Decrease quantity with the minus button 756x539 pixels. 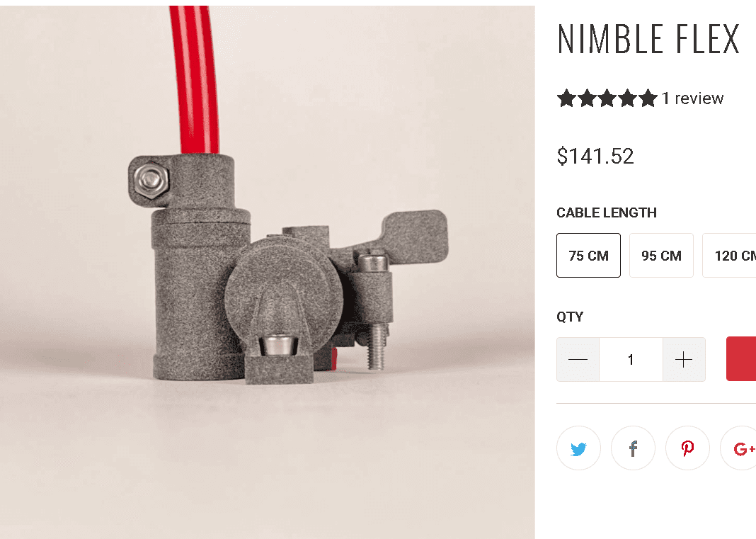click(578, 360)
